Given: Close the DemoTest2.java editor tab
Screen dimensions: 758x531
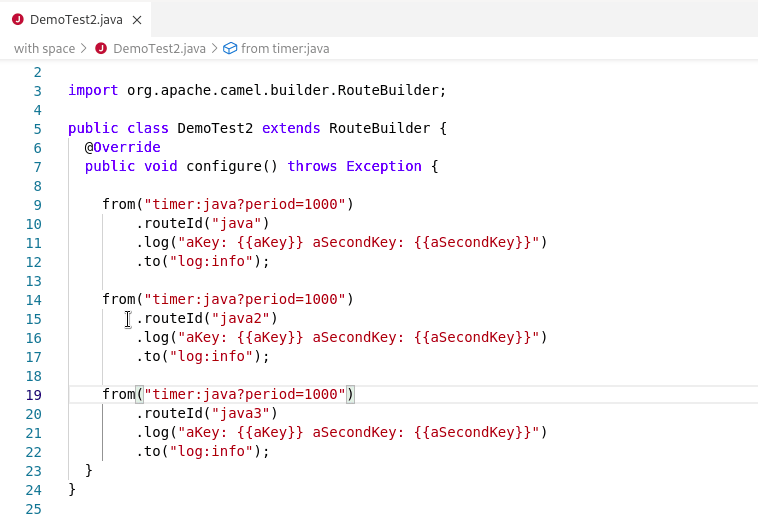Looking at the screenshot, I should pos(137,20).
